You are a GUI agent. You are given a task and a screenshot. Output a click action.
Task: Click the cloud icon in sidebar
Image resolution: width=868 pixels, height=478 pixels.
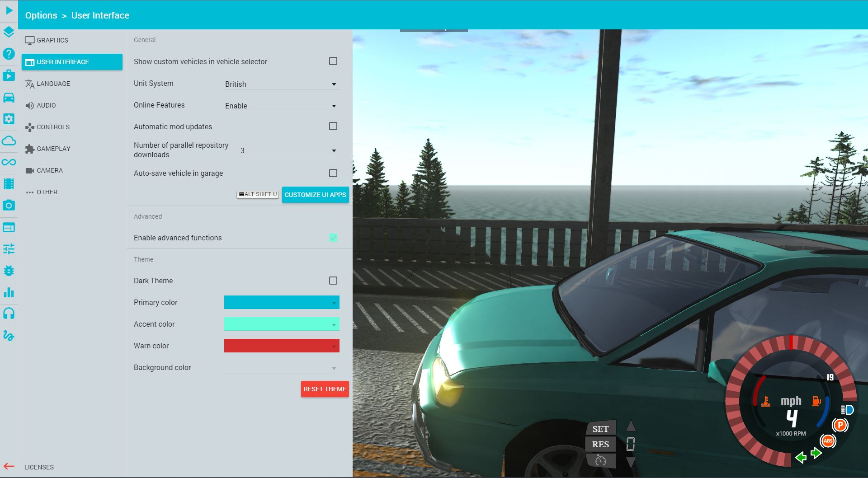9,141
